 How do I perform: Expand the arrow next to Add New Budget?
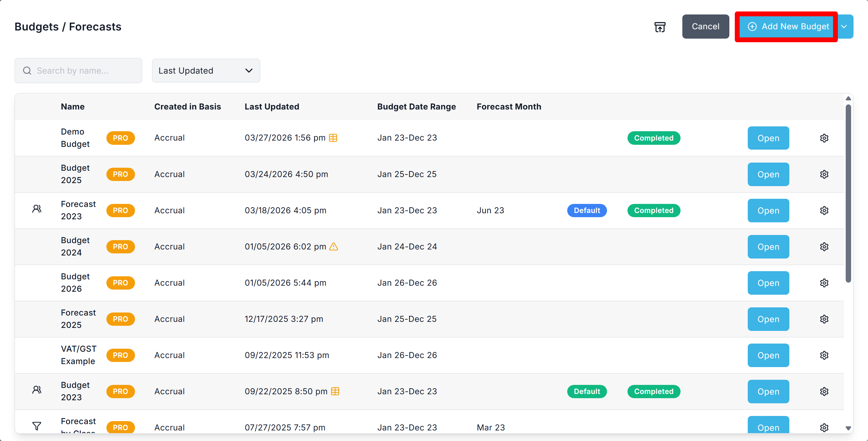pos(844,27)
